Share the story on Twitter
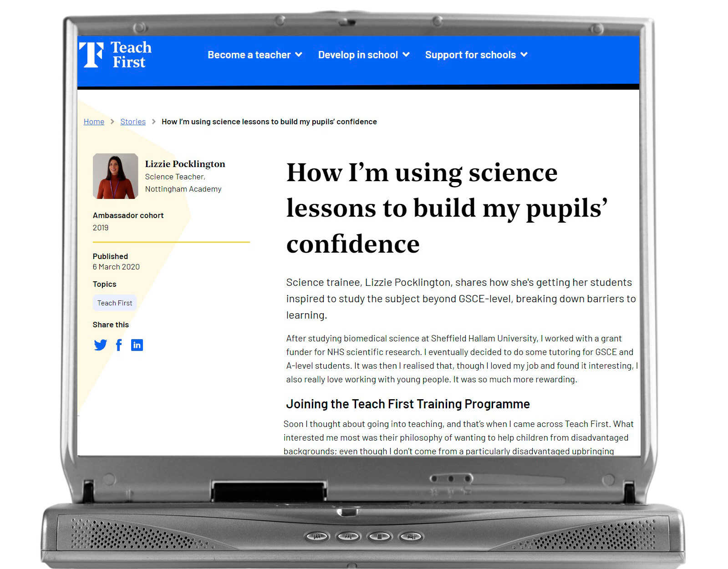The width and height of the screenshot is (728, 569). (x=100, y=345)
